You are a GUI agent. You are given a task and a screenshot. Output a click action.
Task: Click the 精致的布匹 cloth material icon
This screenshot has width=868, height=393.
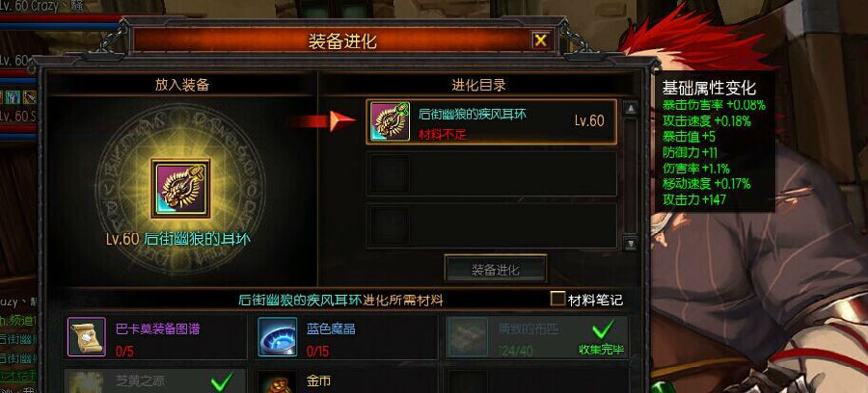[x=469, y=336]
